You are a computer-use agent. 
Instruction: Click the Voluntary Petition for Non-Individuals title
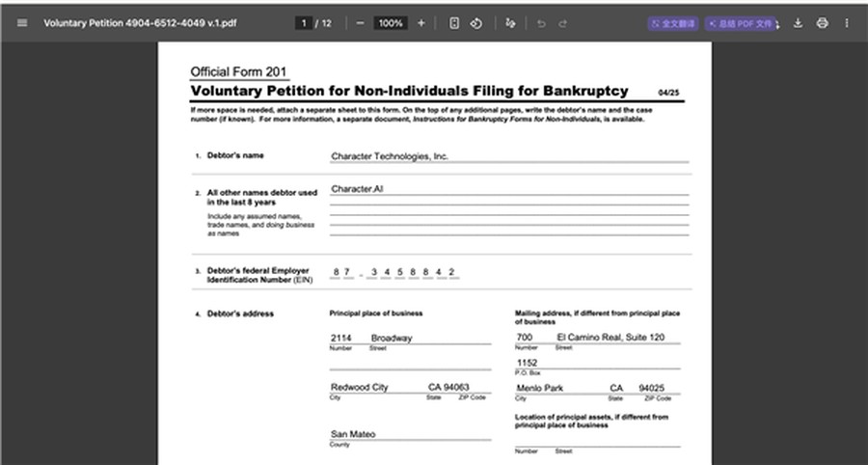409,91
